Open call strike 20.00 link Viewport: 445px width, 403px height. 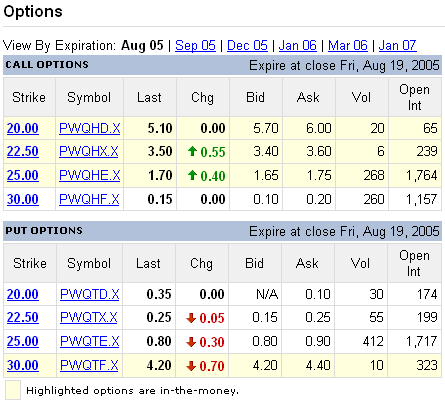pos(23,128)
